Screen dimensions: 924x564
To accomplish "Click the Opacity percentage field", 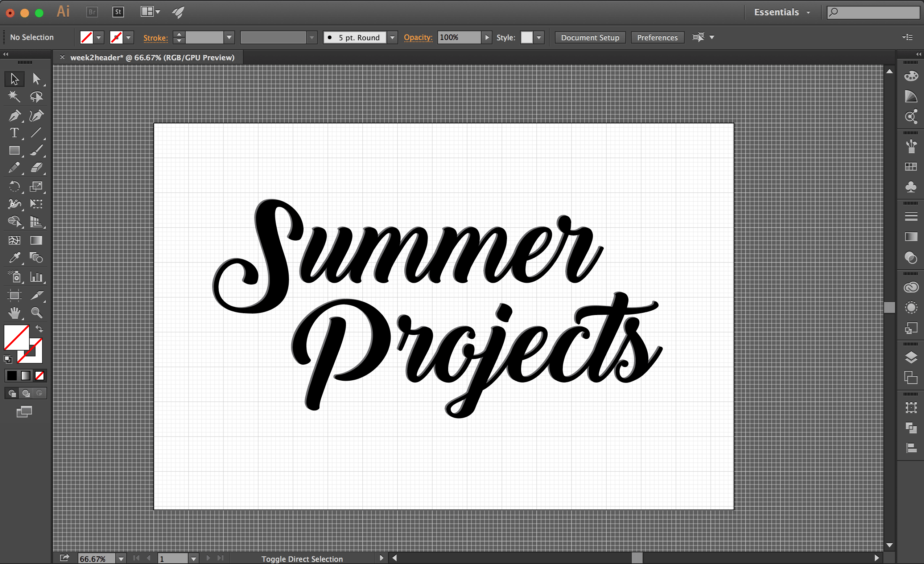I will [x=458, y=37].
